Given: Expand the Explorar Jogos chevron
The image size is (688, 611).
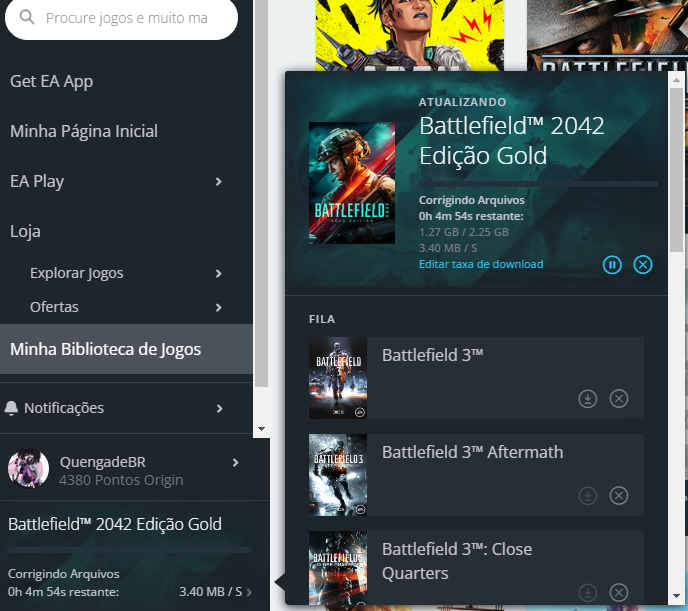Looking at the screenshot, I should point(219,274).
